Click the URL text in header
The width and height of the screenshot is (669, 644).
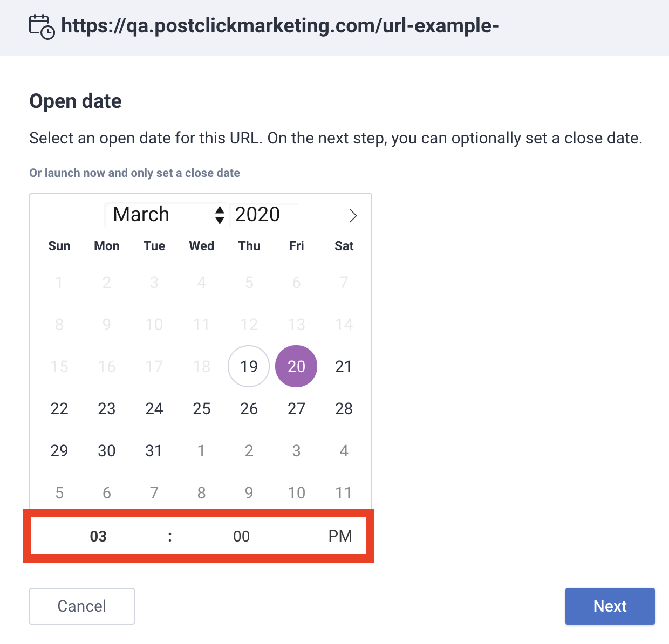[x=279, y=25]
